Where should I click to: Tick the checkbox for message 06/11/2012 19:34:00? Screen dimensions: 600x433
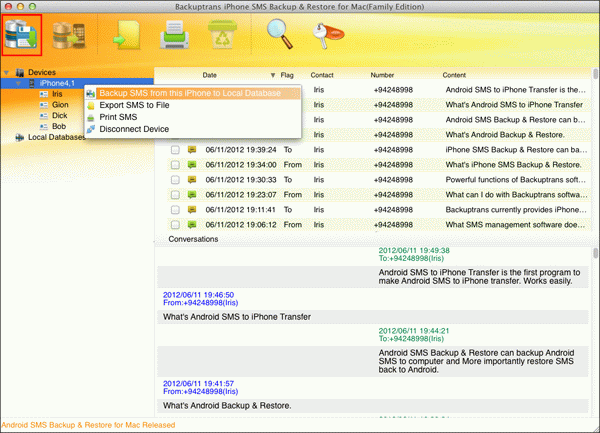[x=175, y=165]
